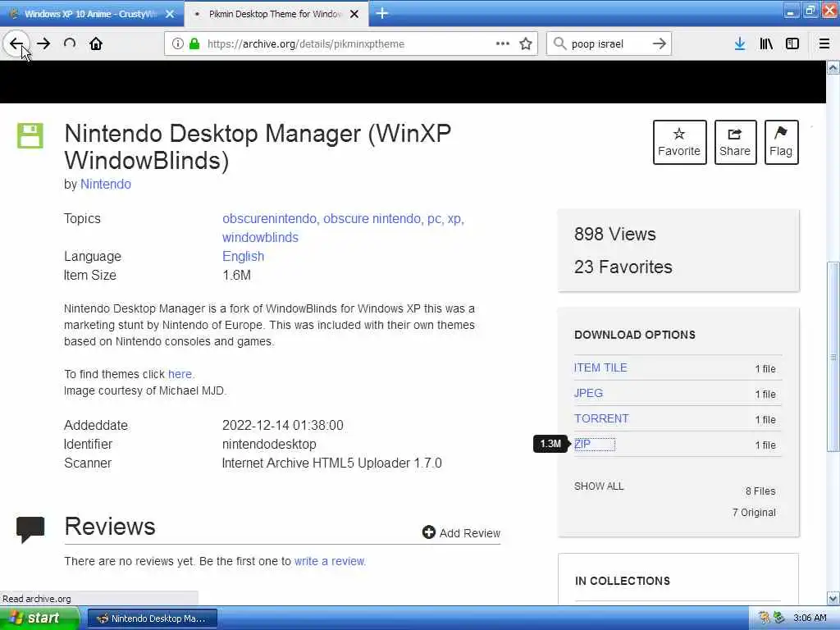Click the page scrollbar down arrow
The image size is (840, 630).
tap(833, 598)
